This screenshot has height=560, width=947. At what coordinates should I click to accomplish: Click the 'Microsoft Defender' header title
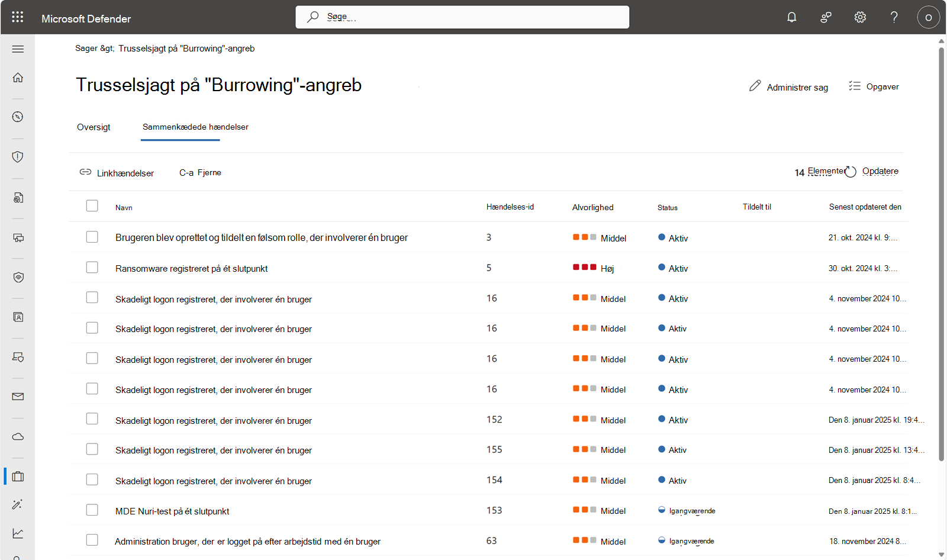86,19
